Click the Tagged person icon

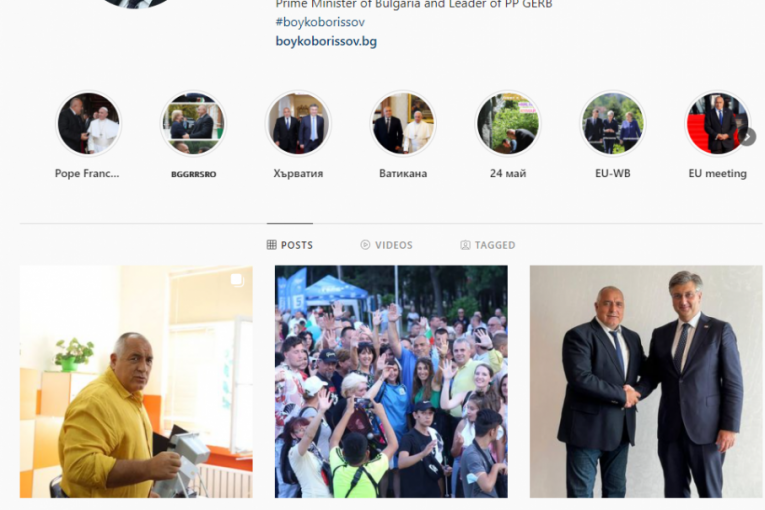[x=465, y=245]
